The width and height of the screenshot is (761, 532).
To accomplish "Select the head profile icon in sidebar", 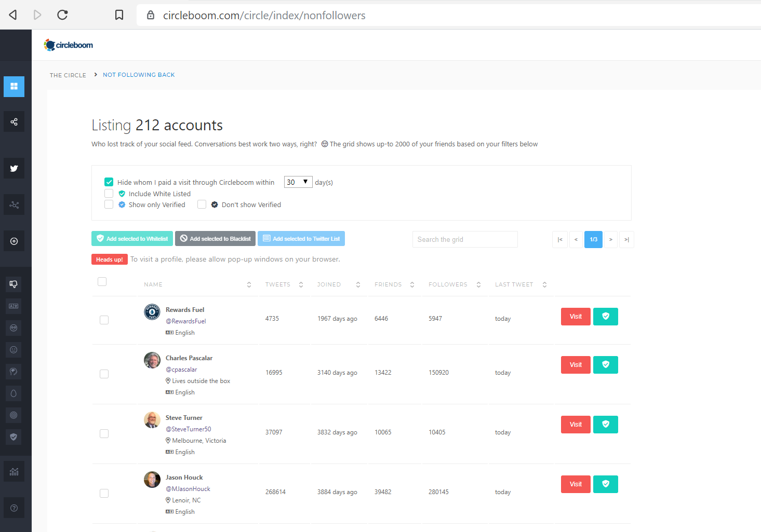I will tap(14, 372).
